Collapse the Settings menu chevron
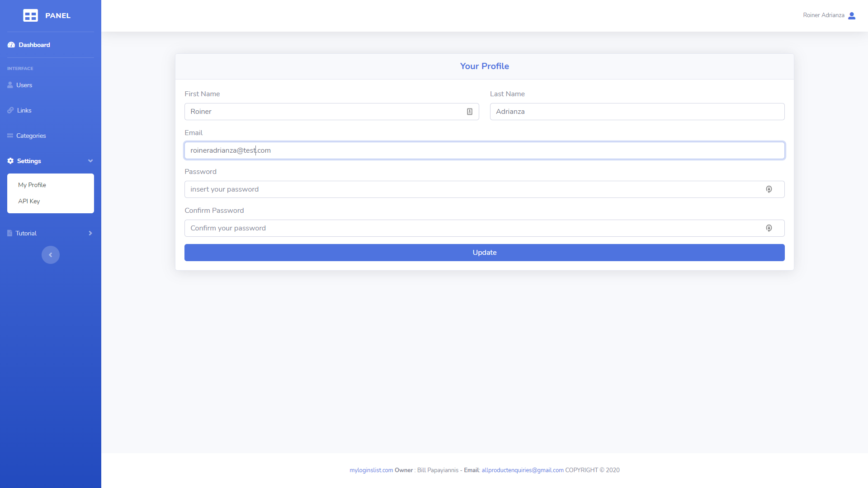868x488 pixels. 90,161
